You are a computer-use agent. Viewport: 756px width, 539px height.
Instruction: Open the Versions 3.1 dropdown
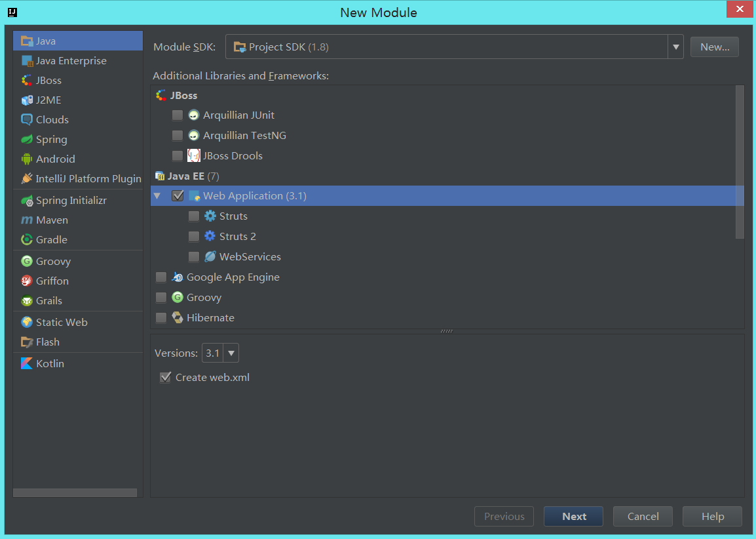pos(231,353)
